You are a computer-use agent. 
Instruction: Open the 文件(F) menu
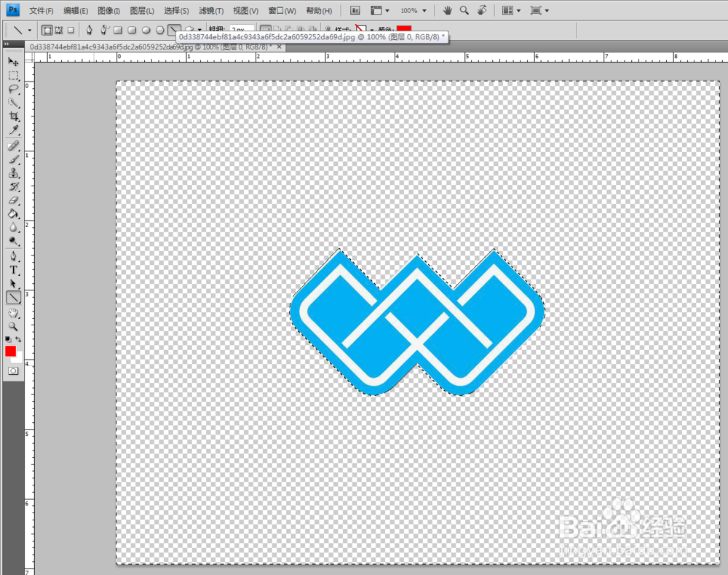[41, 11]
